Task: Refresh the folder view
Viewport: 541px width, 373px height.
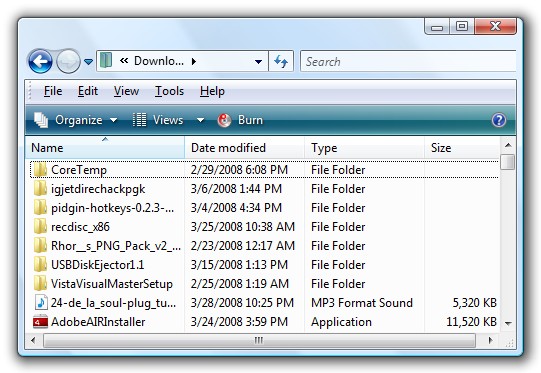Action: [281, 61]
